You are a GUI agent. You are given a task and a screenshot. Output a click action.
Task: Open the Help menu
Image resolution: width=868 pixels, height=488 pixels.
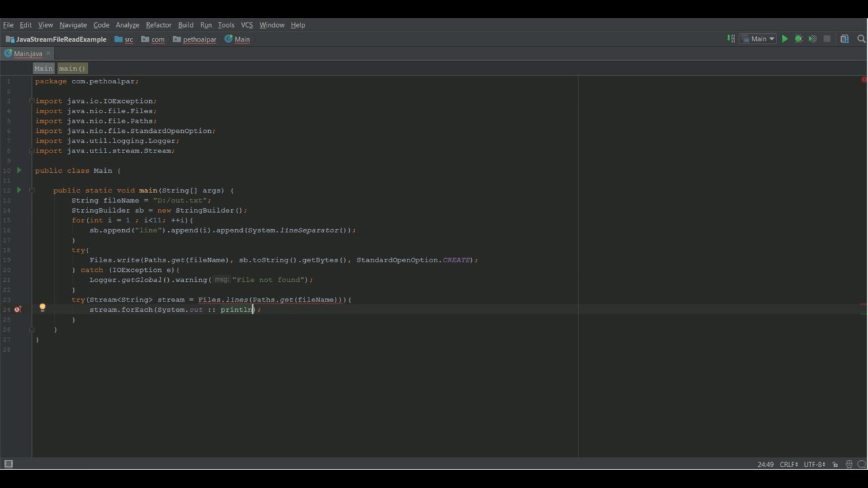298,25
